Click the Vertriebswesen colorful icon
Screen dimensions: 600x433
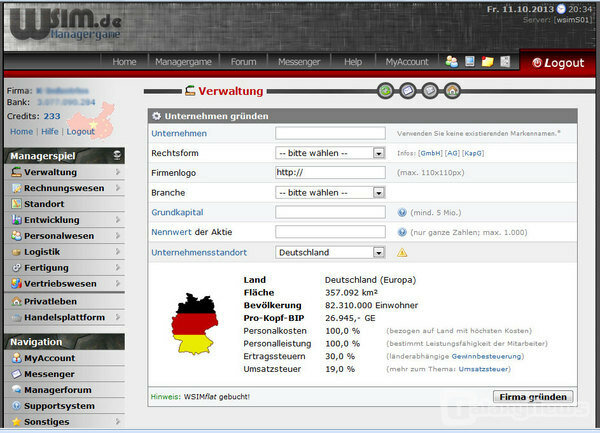click(16, 283)
